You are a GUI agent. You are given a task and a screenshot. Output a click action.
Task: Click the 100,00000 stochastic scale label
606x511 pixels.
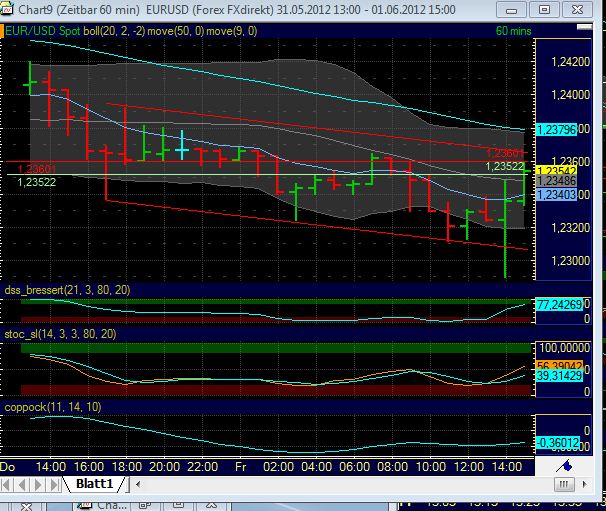coord(564,347)
